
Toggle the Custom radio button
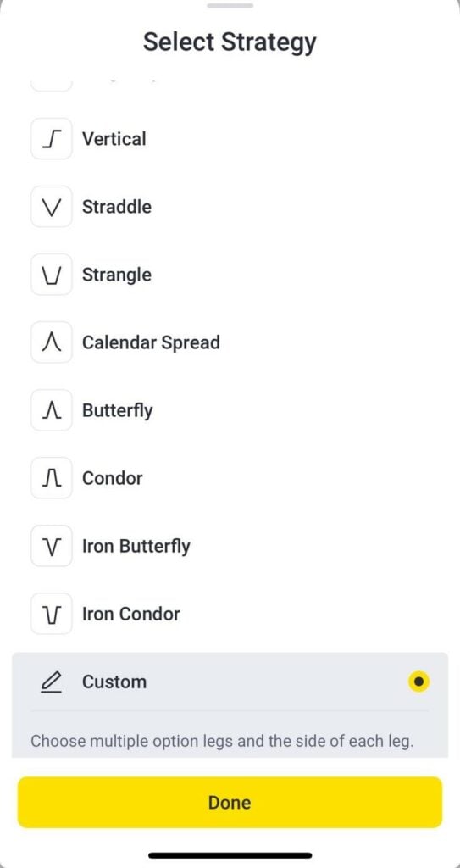418,682
